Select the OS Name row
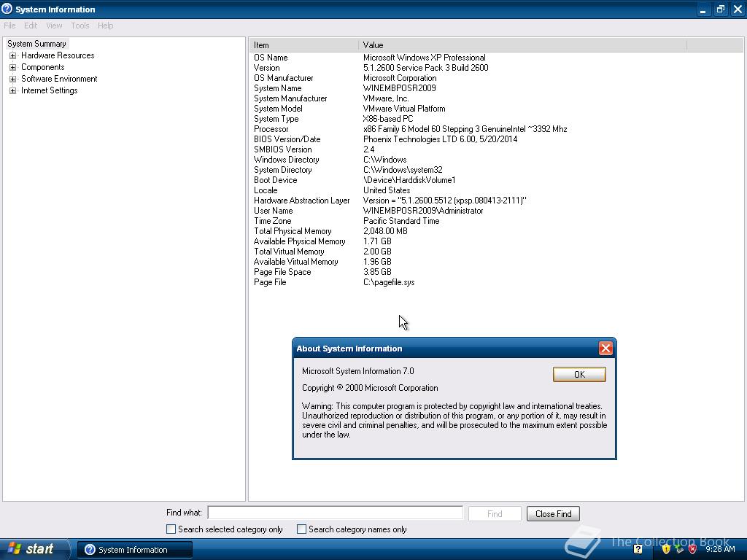Viewport: 747px width, 560px height. click(271, 58)
